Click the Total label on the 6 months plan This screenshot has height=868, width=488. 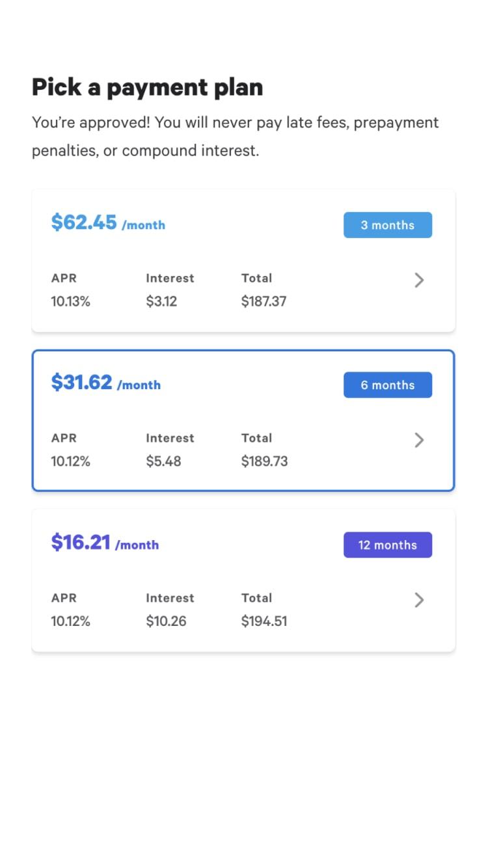pyautogui.click(x=256, y=438)
